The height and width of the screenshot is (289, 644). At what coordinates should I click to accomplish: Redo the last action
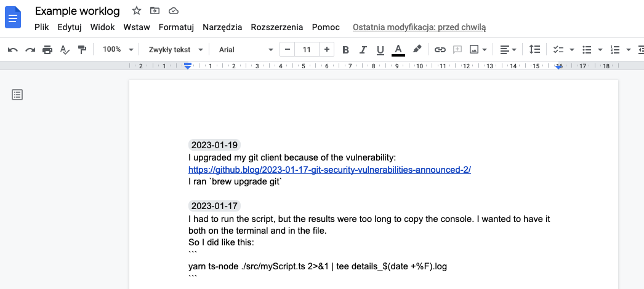click(30, 50)
